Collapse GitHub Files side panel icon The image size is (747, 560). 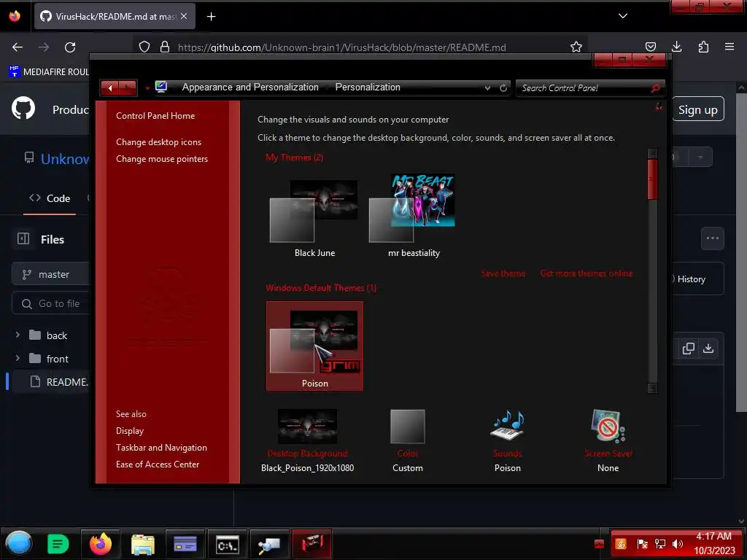pos(23,239)
